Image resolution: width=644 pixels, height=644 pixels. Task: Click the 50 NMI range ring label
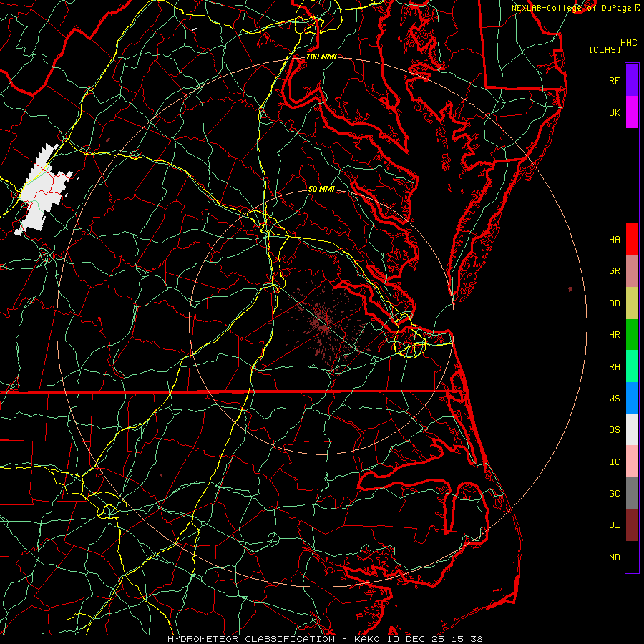point(321,189)
